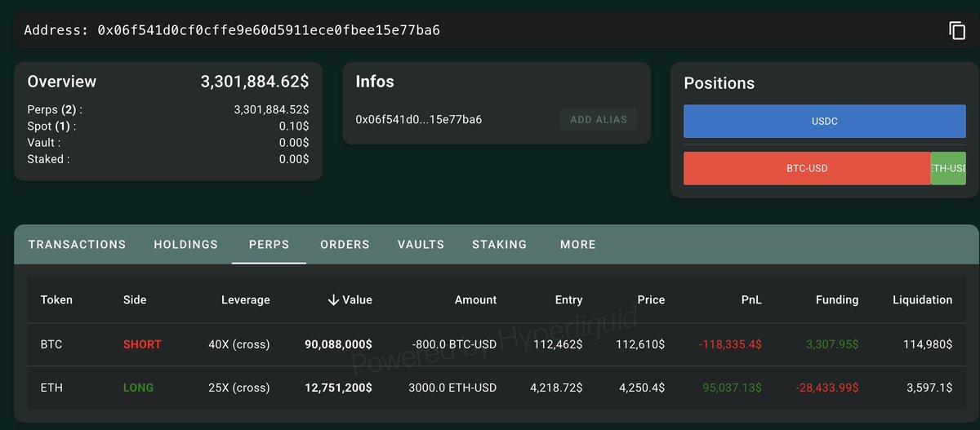Image resolution: width=980 pixels, height=430 pixels.
Task: Click the Overview card heading
Action: pos(62,82)
